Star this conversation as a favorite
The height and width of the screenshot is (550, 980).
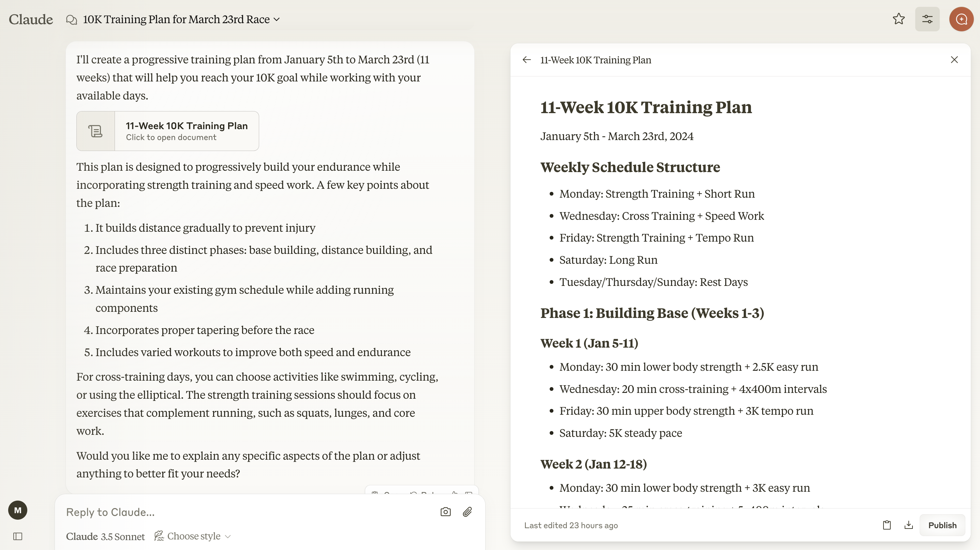[899, 19]
